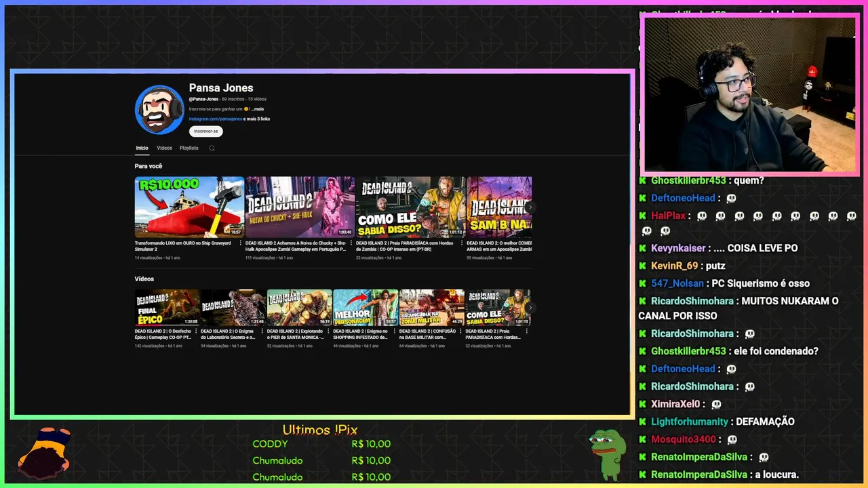Image resolution: width=868 pixels, height=488 pixels.
Task: Click the green K badge beside 547_Nolsan
Action: pyautogui.click(x=642, y=283)
